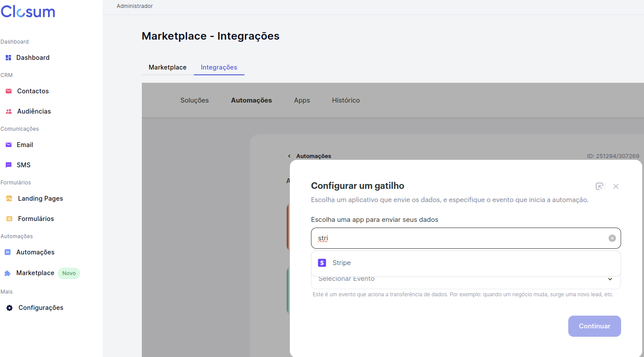Click the Stripe logo icon in results
This screenshot has width=644, height=357.
322,263
